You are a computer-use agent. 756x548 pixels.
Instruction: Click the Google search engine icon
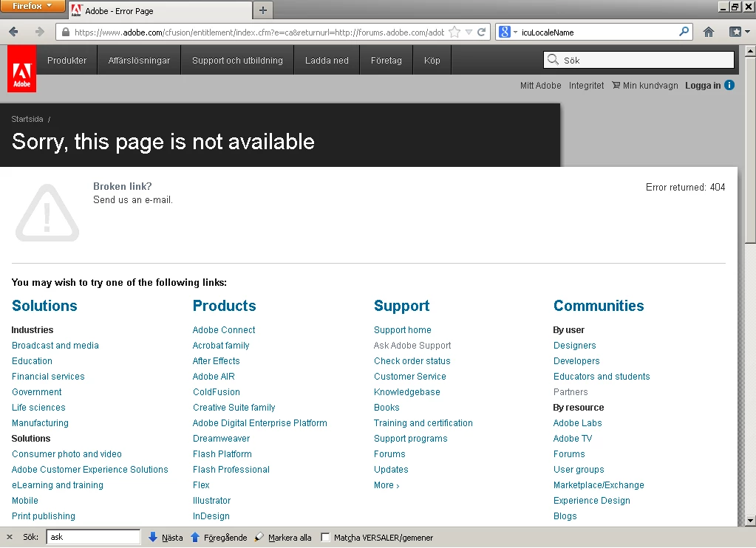pos(504,32)
